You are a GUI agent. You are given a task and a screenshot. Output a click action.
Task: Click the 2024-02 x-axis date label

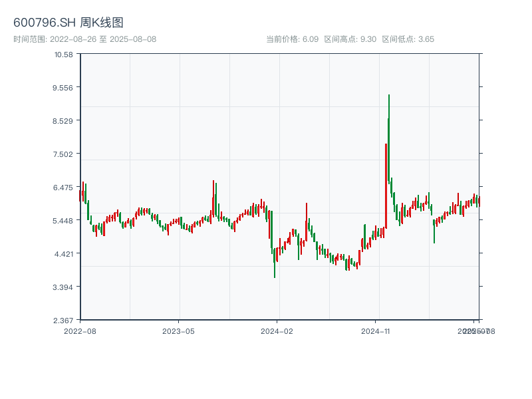(277, 331)
